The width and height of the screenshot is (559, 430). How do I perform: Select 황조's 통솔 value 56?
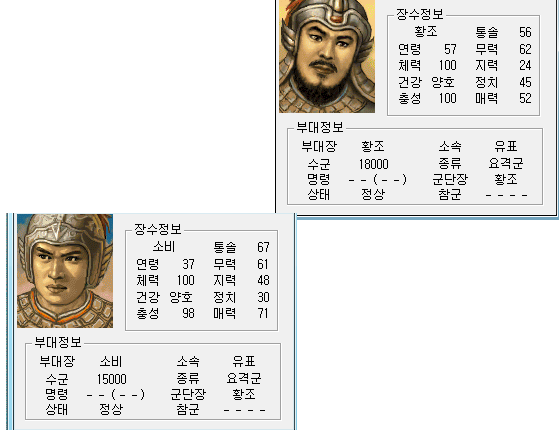[x=525, y=32]
